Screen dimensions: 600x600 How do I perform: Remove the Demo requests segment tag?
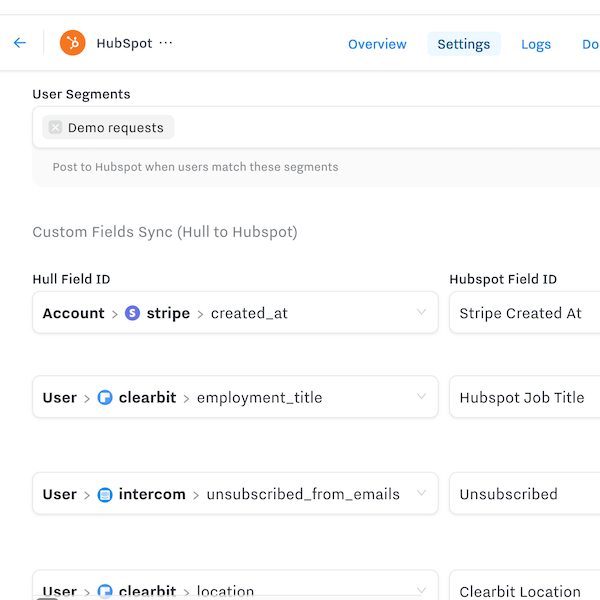click(55, 128)
